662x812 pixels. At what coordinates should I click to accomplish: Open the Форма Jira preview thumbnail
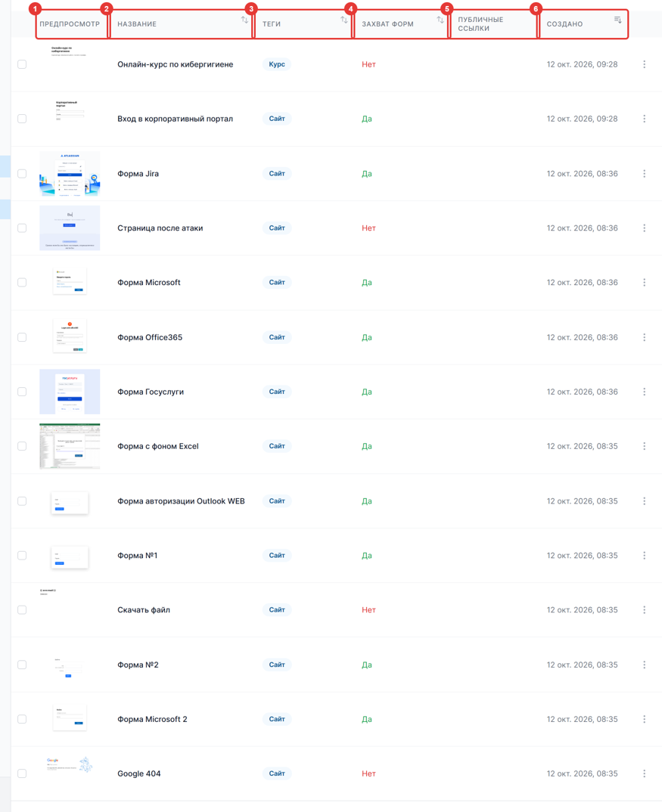point(70,173)
